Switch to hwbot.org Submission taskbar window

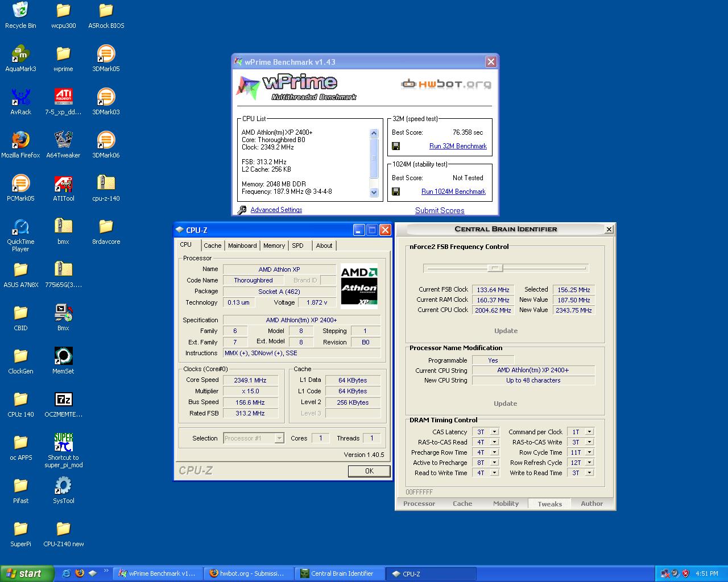(x=249, y=573)
